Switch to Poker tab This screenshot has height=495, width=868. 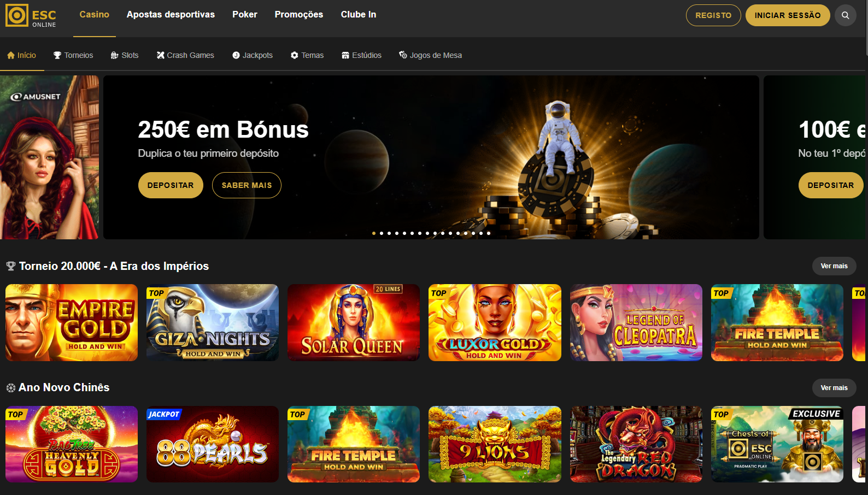245,15
